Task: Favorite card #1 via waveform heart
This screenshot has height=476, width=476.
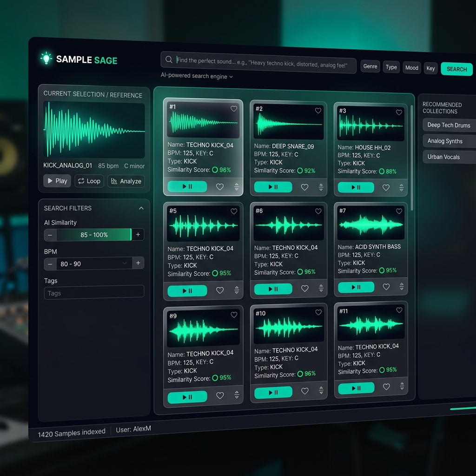Action: (234, 108)
